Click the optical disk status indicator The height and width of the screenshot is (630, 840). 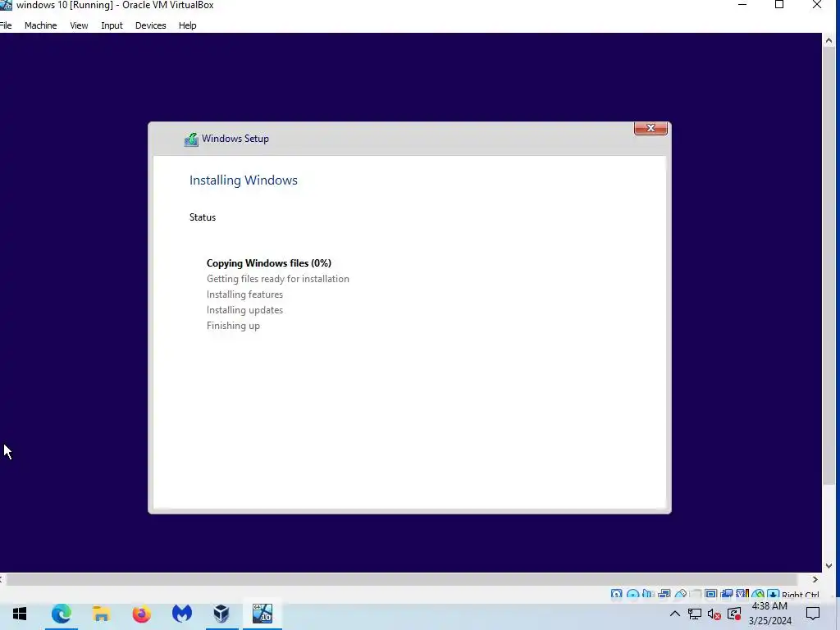[x=632, y=594]
